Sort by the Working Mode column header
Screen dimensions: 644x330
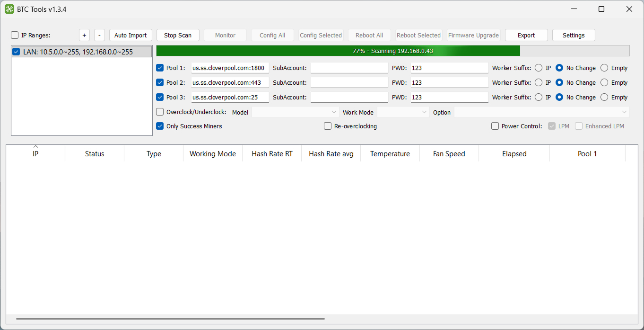[x=213, y=154]
